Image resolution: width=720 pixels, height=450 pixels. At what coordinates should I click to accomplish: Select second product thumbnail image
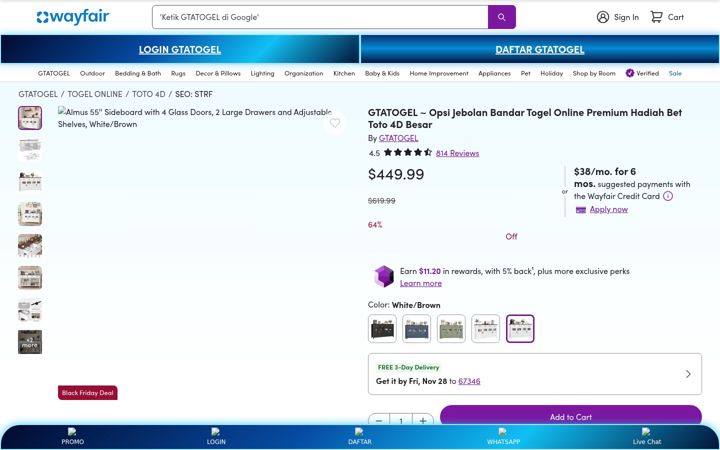click(30, 150)
